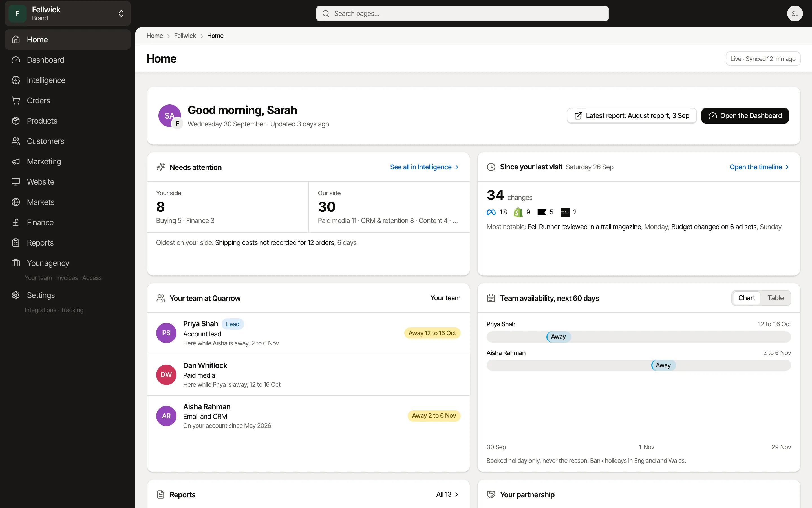812x508 pixels.
Task: Open Tracking sub-link under Settings
Action: (x=72, y=310)
